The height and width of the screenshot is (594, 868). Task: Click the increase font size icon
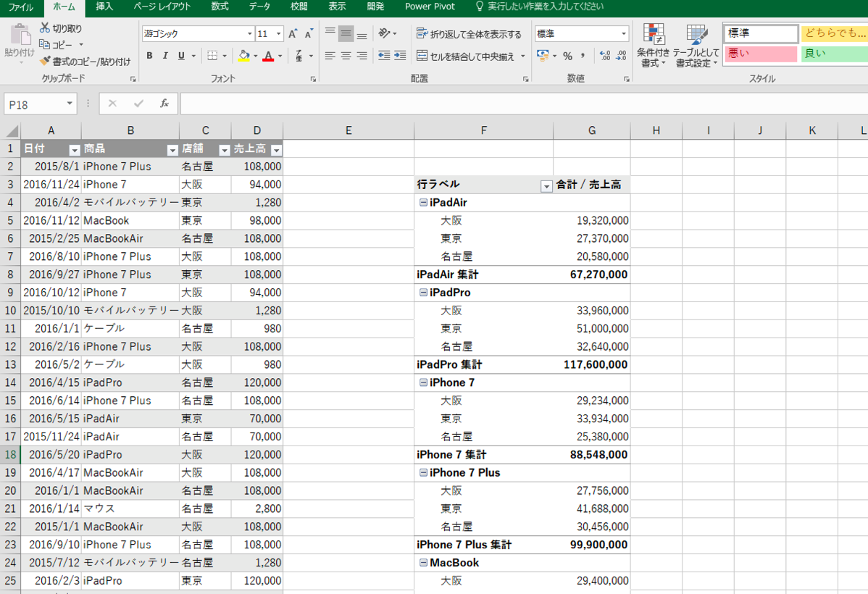(x=293, y=34)
